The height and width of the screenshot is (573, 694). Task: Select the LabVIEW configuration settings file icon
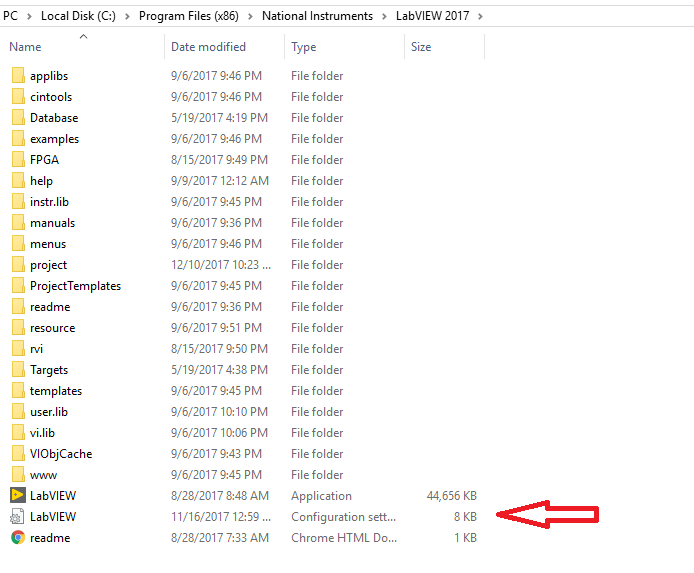coord(17,517)
